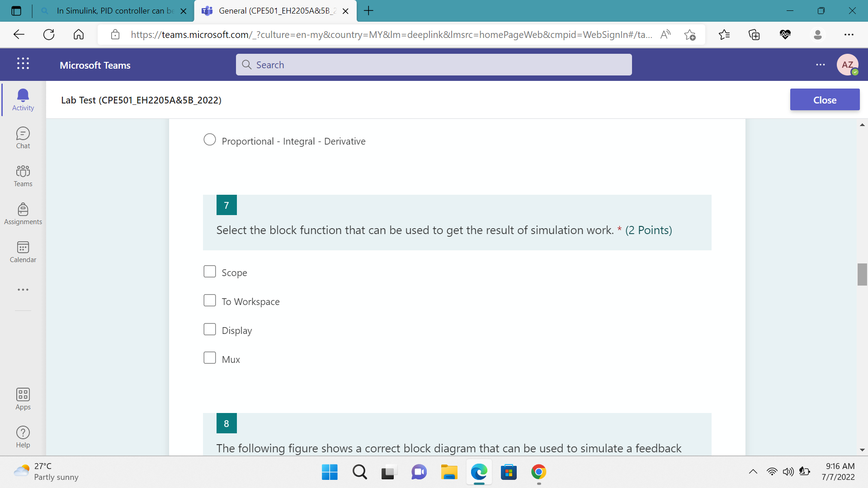Open the Apps section
The width and height of the screenshot is (868, 488).
(x=23, y=399)
